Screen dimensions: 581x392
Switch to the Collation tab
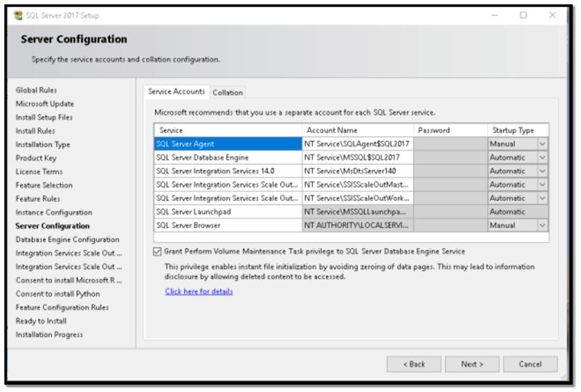(228, 93)
